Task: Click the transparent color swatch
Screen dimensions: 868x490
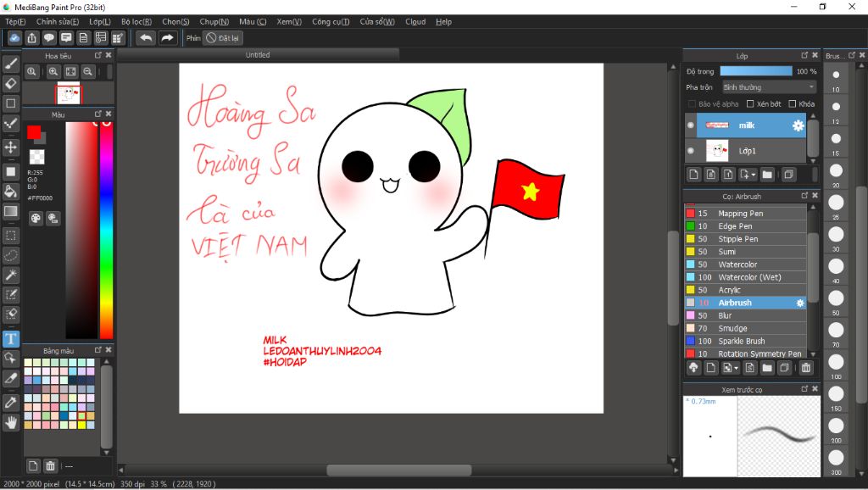Action: (x=36, y=157)
